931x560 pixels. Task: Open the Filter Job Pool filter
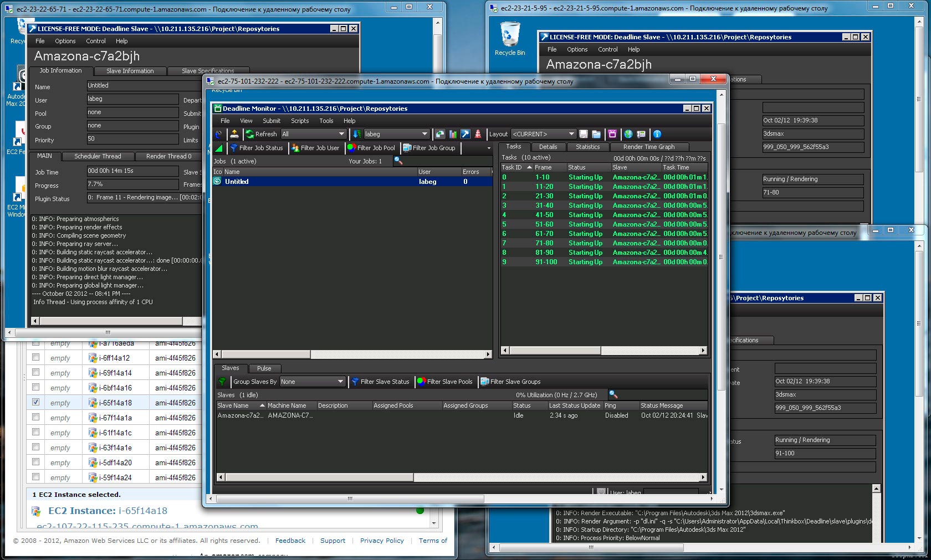(x=371, y=148)
